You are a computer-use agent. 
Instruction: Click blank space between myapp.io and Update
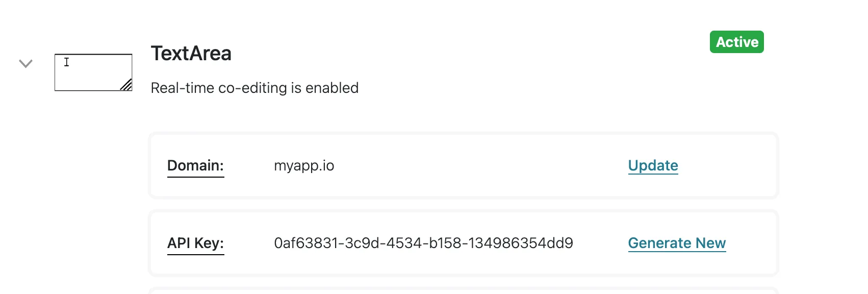click(x=479, y=166)
